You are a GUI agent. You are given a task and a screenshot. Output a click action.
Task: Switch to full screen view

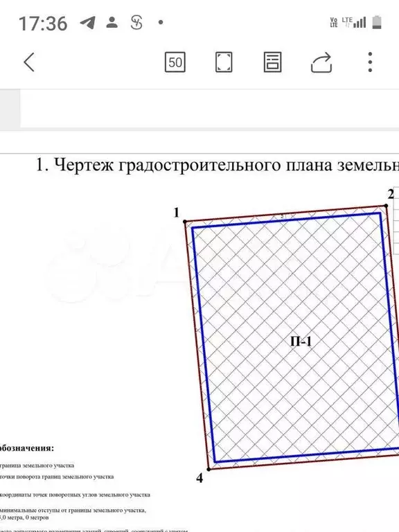(x=224, y=62)
